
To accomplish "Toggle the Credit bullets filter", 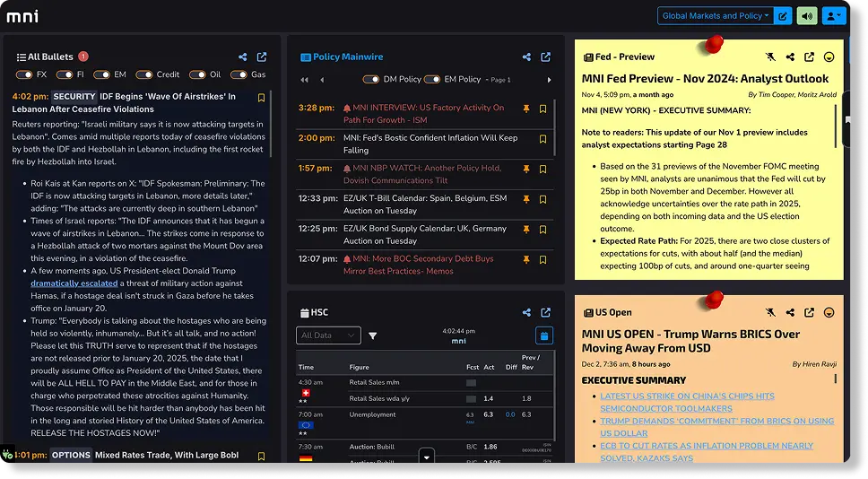I will (144, 74).
